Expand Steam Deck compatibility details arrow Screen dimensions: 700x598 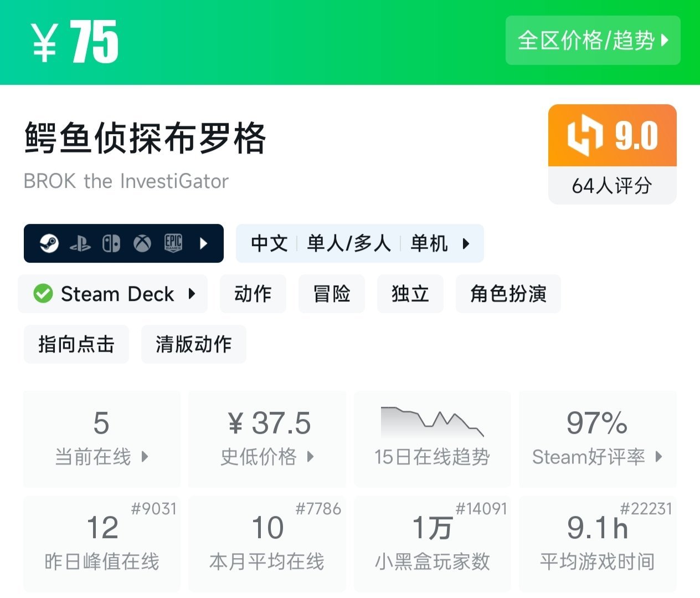pos(192,294)
